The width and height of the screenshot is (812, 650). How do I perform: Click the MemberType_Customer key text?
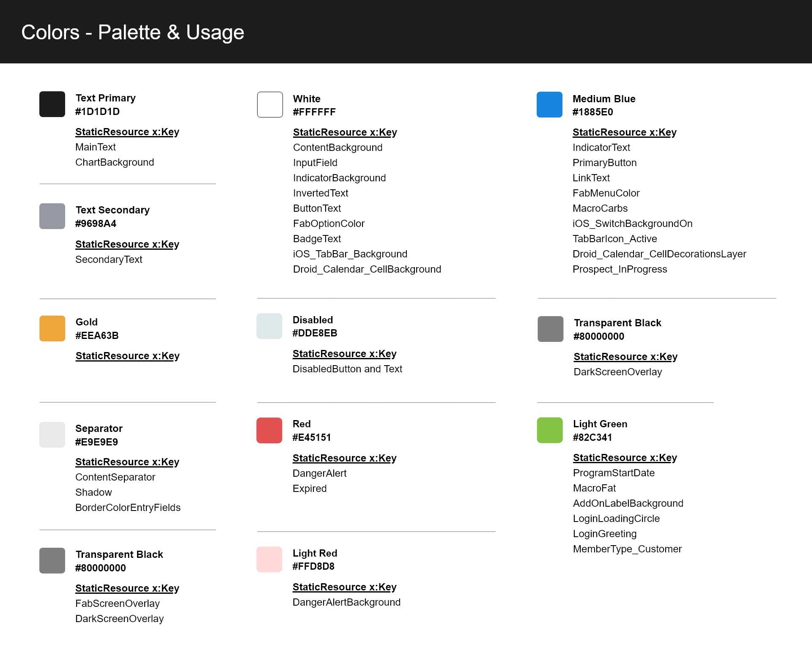(627, 549)
